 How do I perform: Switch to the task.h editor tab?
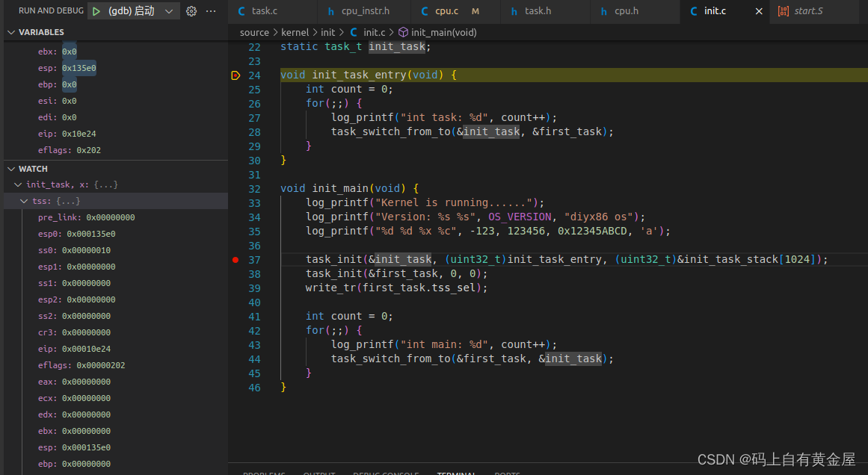(x=538, y=11)
